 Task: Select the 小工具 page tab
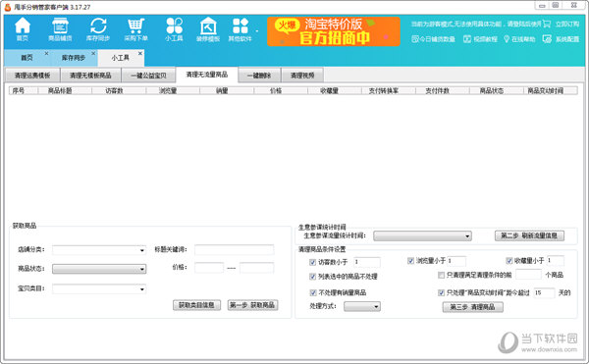[120, 58]
